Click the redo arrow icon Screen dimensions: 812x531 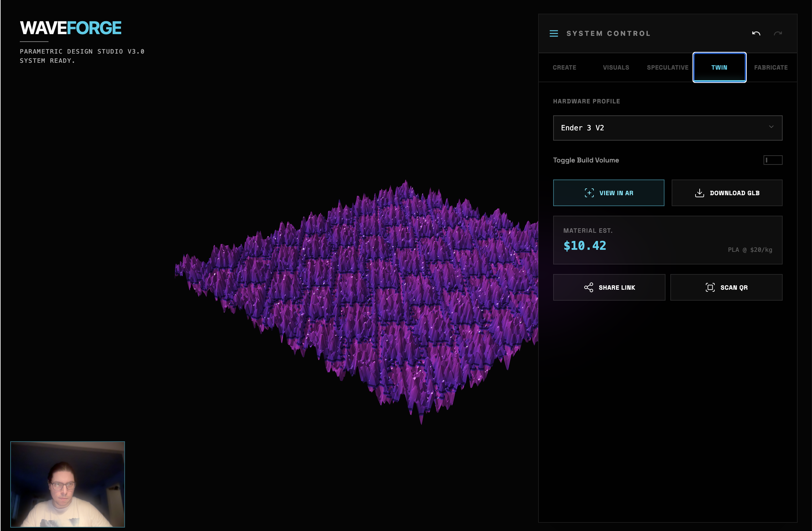(778, 33)
